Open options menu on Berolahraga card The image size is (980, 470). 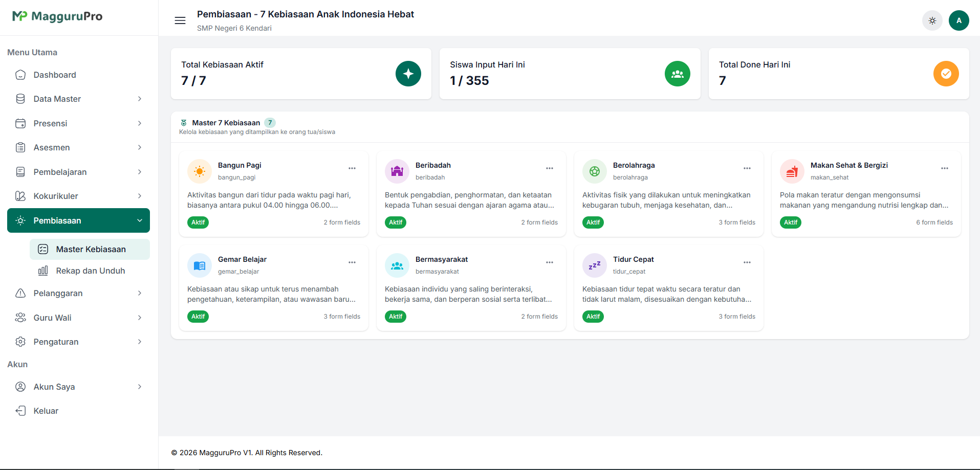[x=747, y=168]
